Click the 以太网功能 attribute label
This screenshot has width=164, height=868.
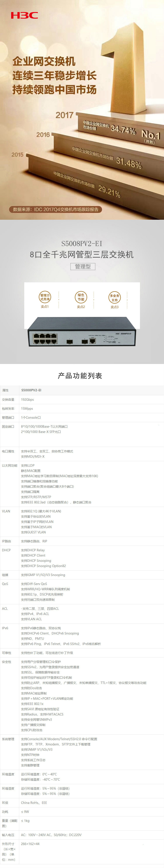click(x=9, y=465)
